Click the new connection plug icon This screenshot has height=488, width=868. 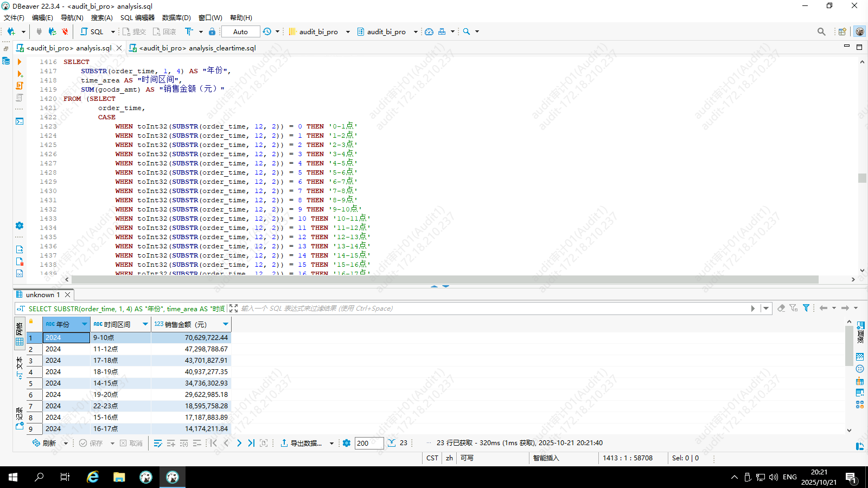pyautogui.click(x=11, y=31)
